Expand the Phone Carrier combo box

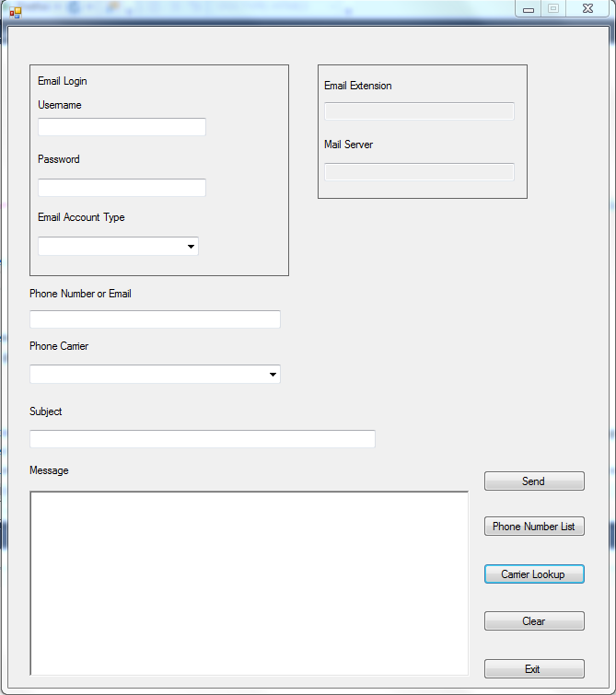coord(155,374)
